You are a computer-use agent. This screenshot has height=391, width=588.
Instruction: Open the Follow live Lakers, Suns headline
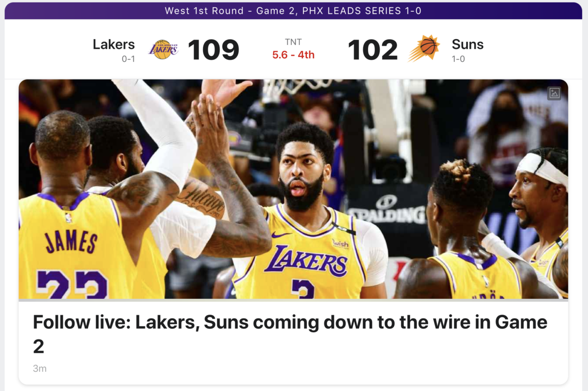click(x=290, y=334)
